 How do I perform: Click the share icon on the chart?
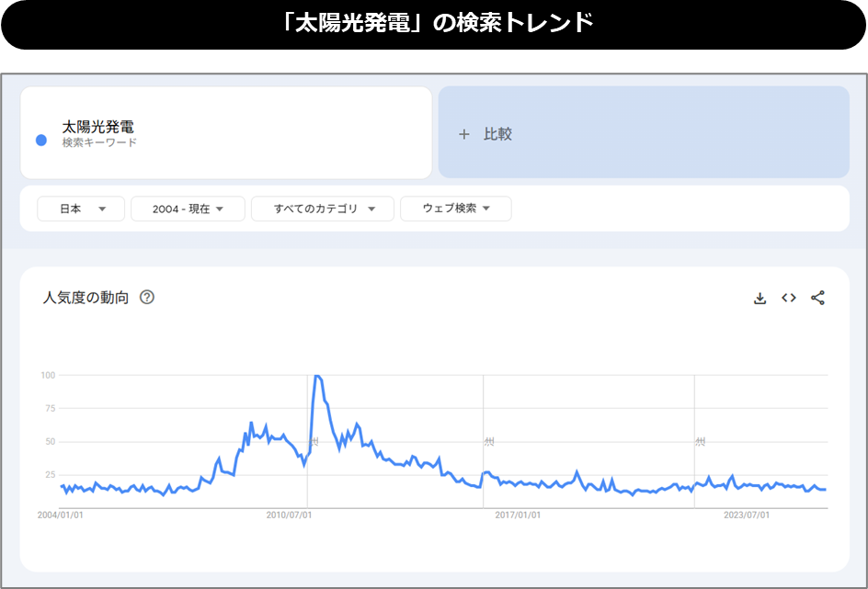pos(817,298)
